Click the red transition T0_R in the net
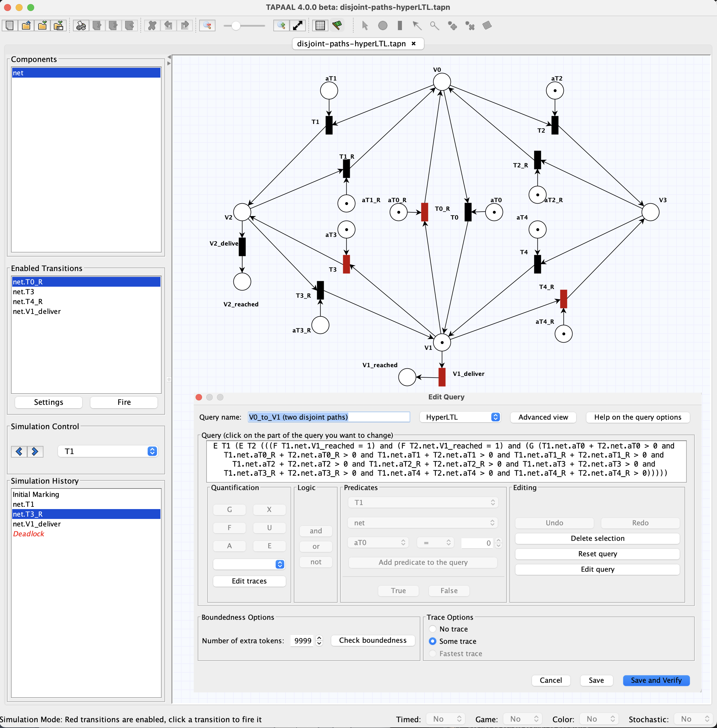The width and height of the screenshot is (717, 728). pos(425,212)
